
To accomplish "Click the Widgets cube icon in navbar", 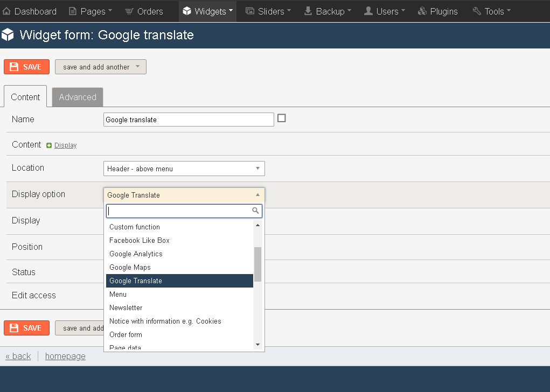I will 187,11.
